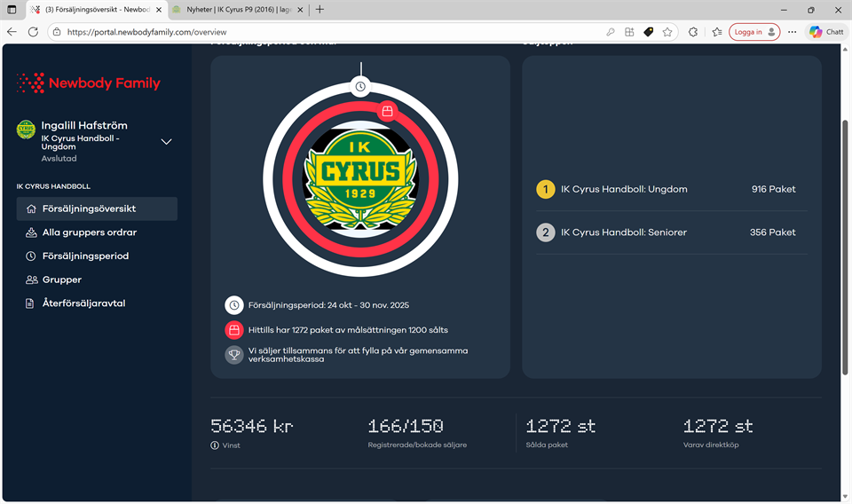Image resolution: width=852 pixels, height=504 pixels.
Task: Click the red package icon on the ring
Action: click(x=386, y=111)
